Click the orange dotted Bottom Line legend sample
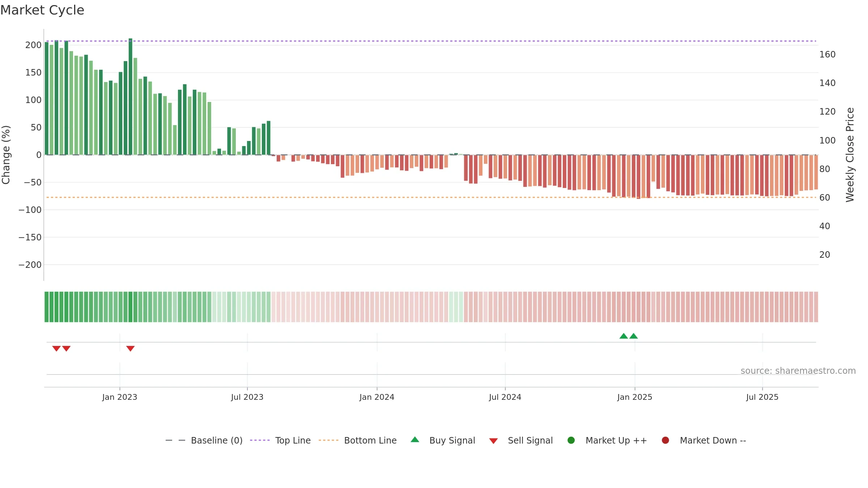This screenshot has height=488, width=868. pyautogui.click(x=328, y=440)
